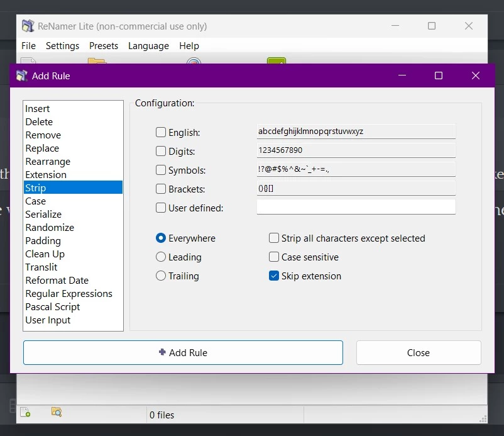This screenshot has width=504, height=436.
Task: Pick the Replace rule type
Action: click(74, 148)
